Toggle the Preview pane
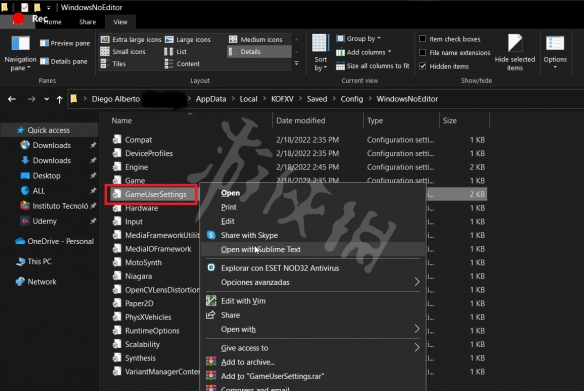This screenshot has height=391, width=584. coord(65,43)
